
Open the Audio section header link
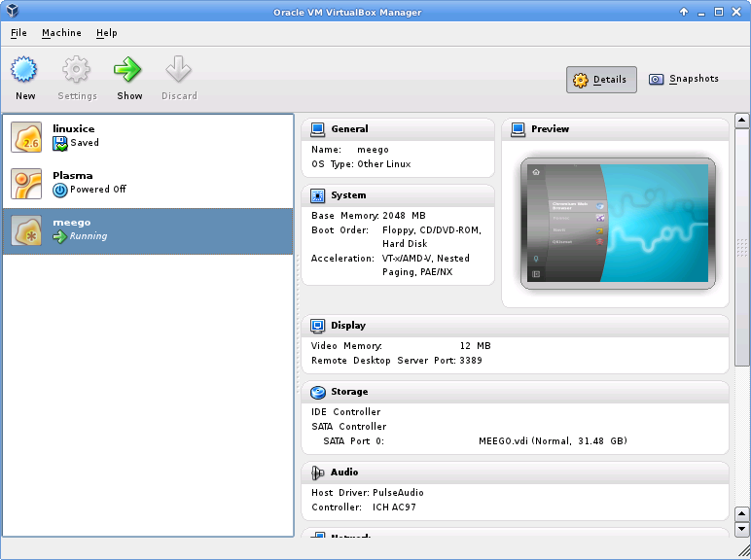click(344, 472)
